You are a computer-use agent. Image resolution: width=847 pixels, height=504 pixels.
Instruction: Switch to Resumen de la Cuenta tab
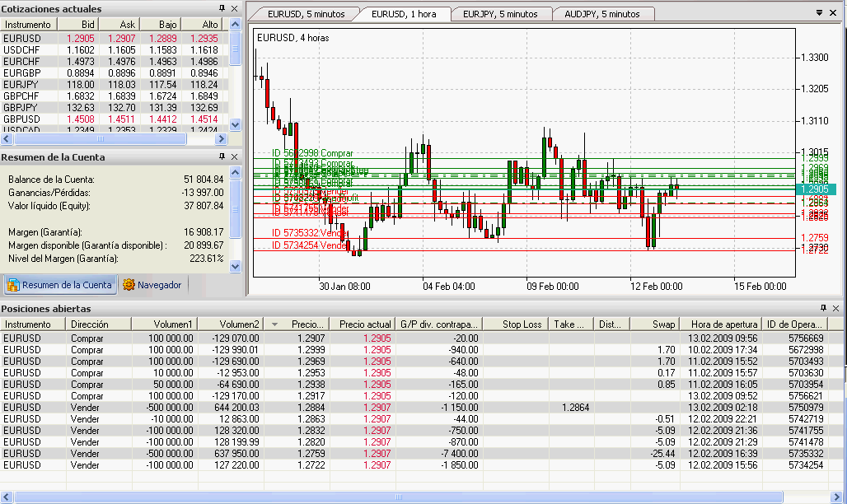(x=58, y=285)
